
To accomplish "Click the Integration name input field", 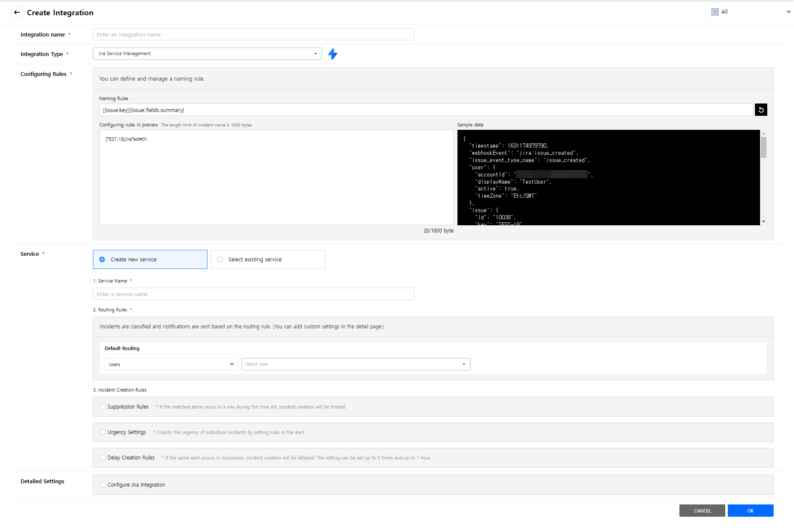I will click(253, 34).
